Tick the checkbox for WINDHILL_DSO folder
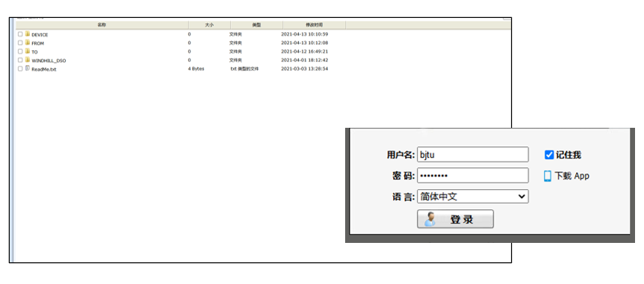Viewport: 644px width, 284px height. (x=20, y=61)
